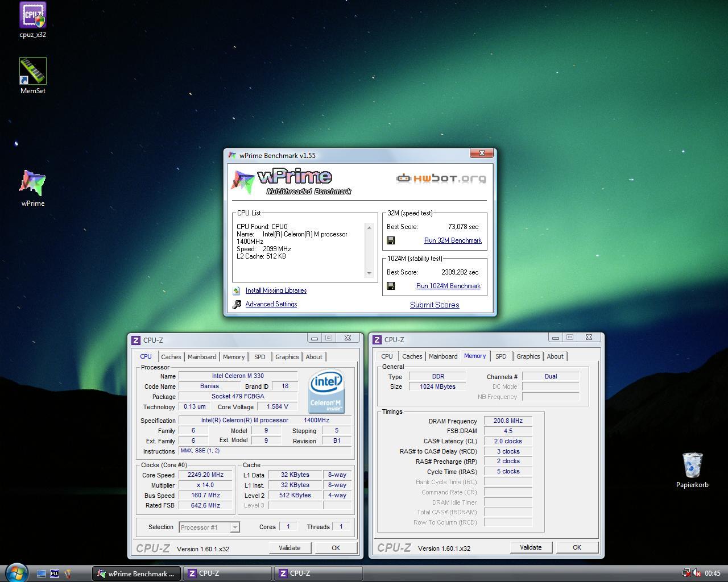Open Graphics tab in right CPU-Z window
This screenshot has height=582, width=728.
(528, 356)
